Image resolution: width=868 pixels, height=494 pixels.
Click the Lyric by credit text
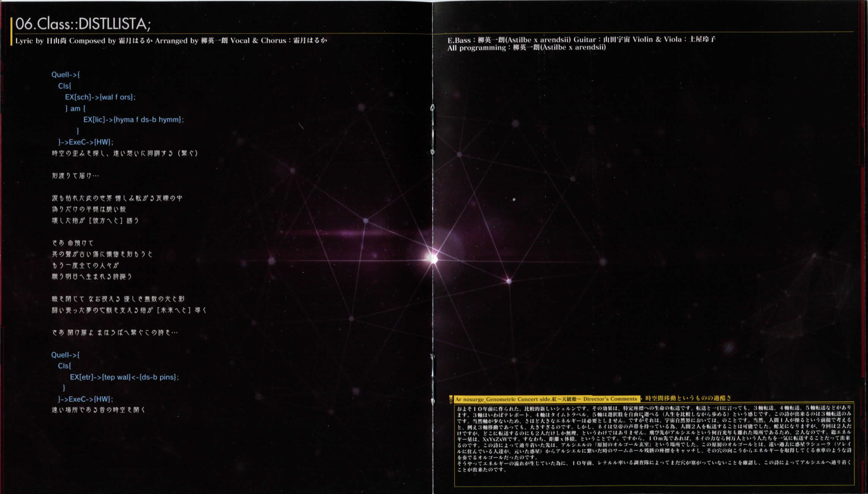tap(41, 41)
